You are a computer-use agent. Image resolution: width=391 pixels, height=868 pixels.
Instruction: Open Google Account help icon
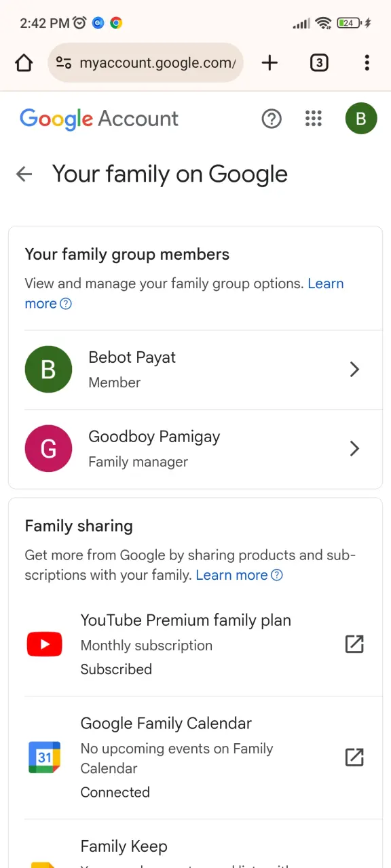tap(272, 119)
